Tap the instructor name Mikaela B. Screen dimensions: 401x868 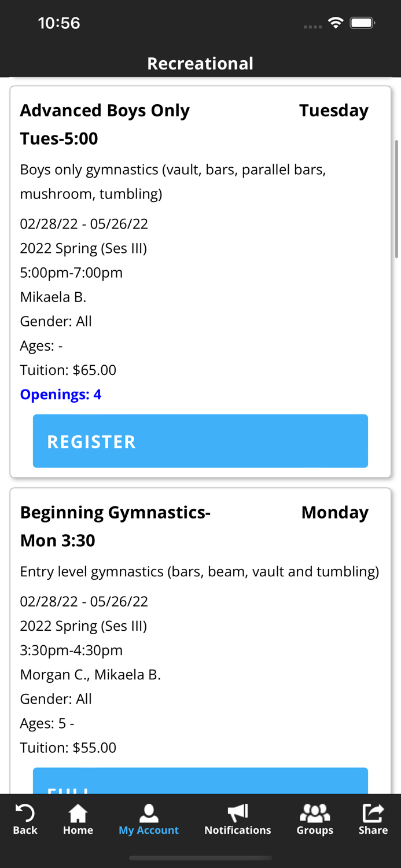coord(53,297)
